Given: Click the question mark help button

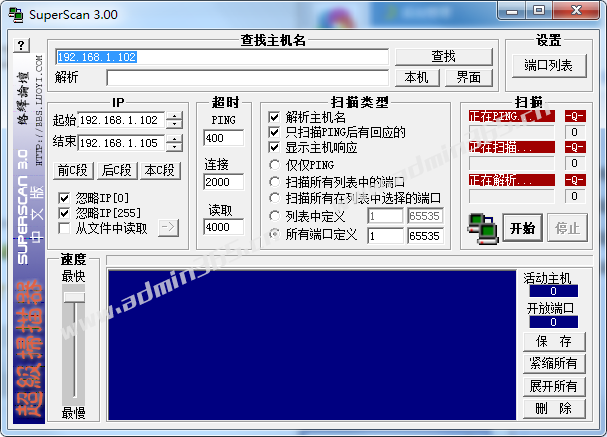Looking at the screenshot, I should 22,45.
